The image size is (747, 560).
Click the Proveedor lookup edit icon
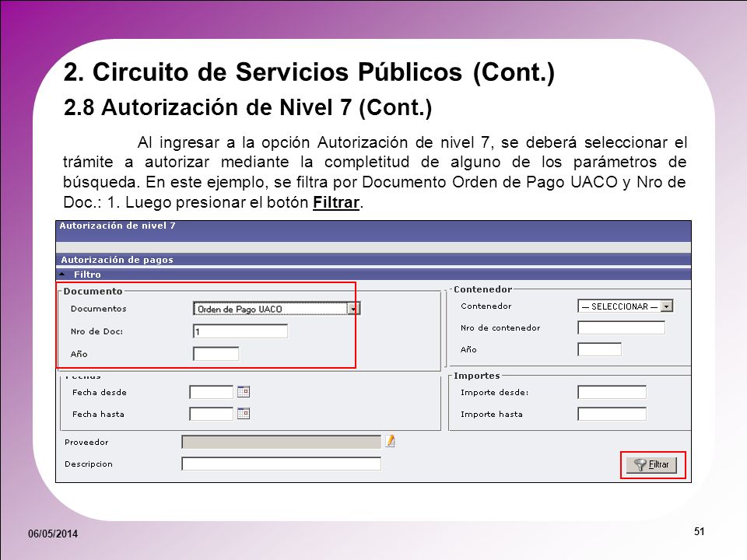click(x=390, y=442)
